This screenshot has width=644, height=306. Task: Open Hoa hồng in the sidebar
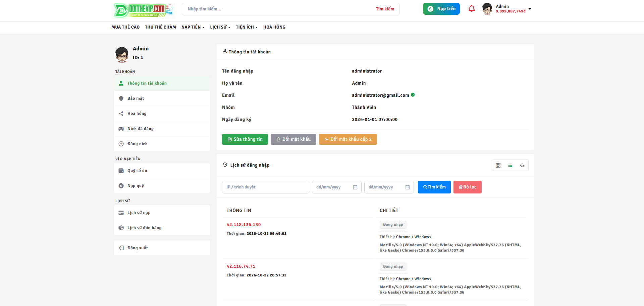point(162,114)
